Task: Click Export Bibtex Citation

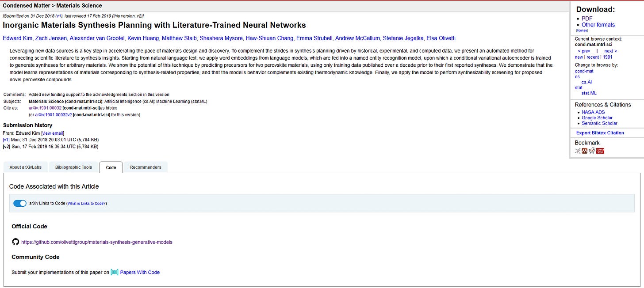Action: click(600, 133)
